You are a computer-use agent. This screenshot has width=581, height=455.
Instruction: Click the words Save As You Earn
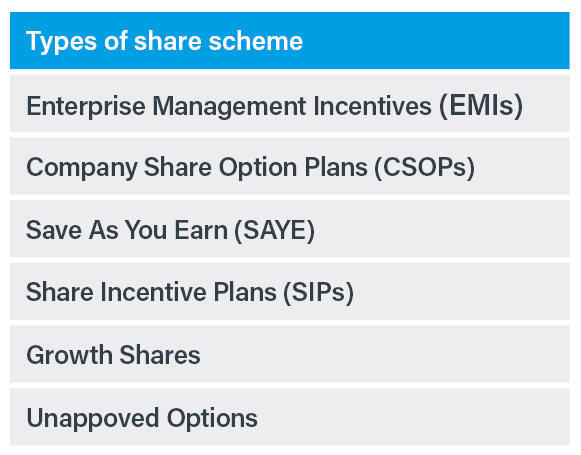click(127, 230)
